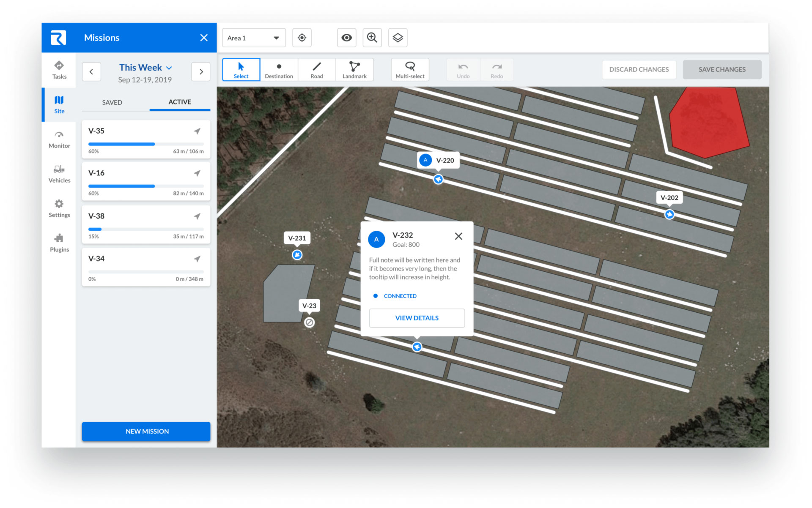The height and width of the screenshot is (508, 812).
Task: Click the locate target icon
Action: 302,38
